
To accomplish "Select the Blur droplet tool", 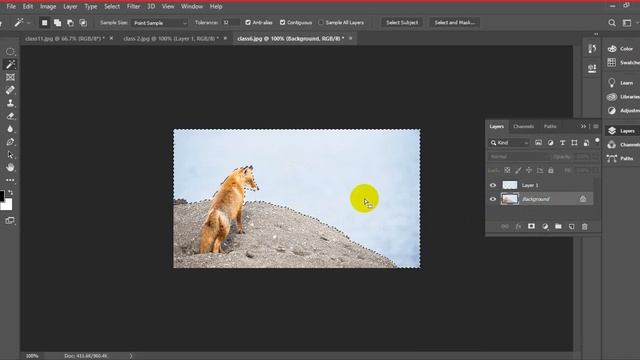I will click(10, 129).
